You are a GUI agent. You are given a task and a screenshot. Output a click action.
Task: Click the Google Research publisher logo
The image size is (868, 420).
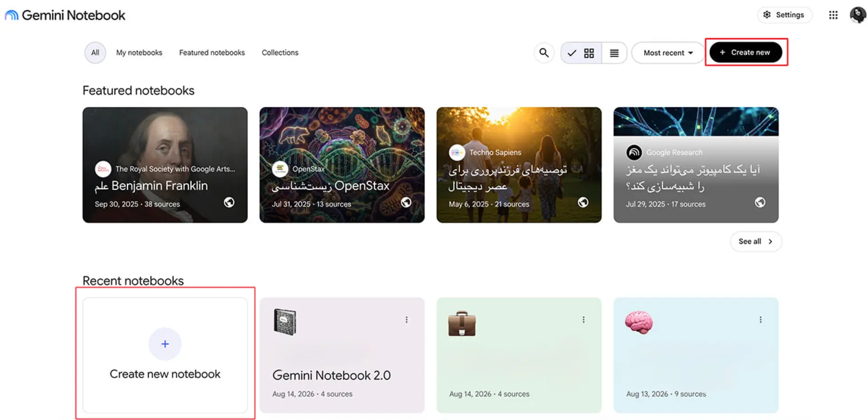click(x=634, y=153)
